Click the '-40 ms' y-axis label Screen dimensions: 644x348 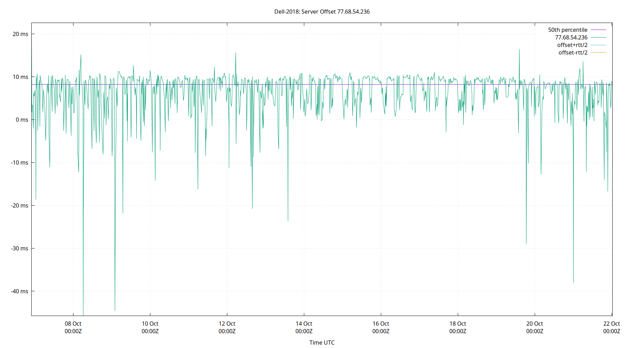pos(19,291)
